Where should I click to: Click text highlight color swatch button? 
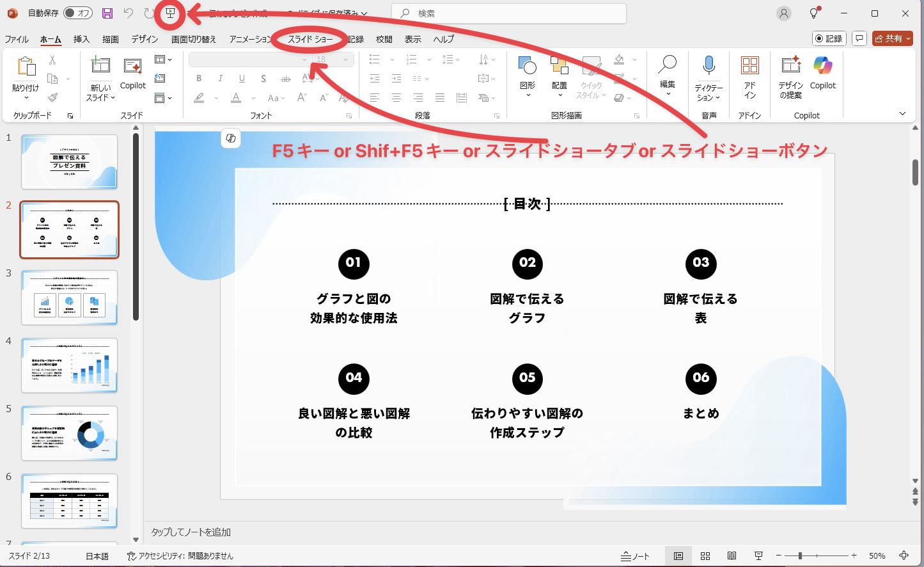199,98
